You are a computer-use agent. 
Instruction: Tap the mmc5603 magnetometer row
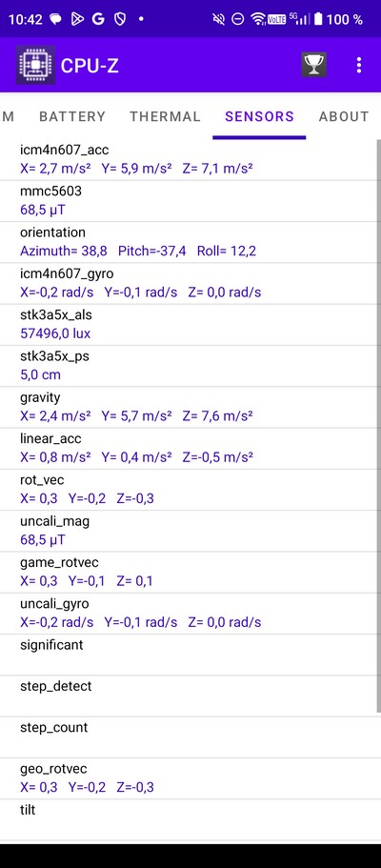(x=189, y=201)
